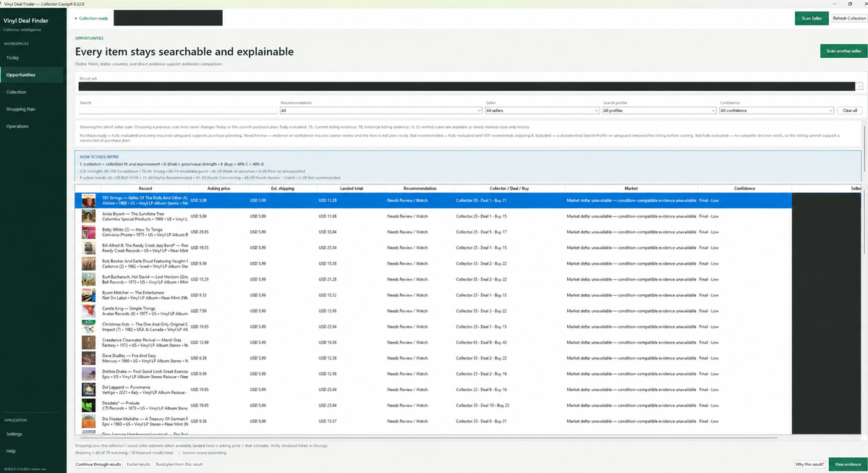Click the Carole King album cover thumbnail

(89, 310)
